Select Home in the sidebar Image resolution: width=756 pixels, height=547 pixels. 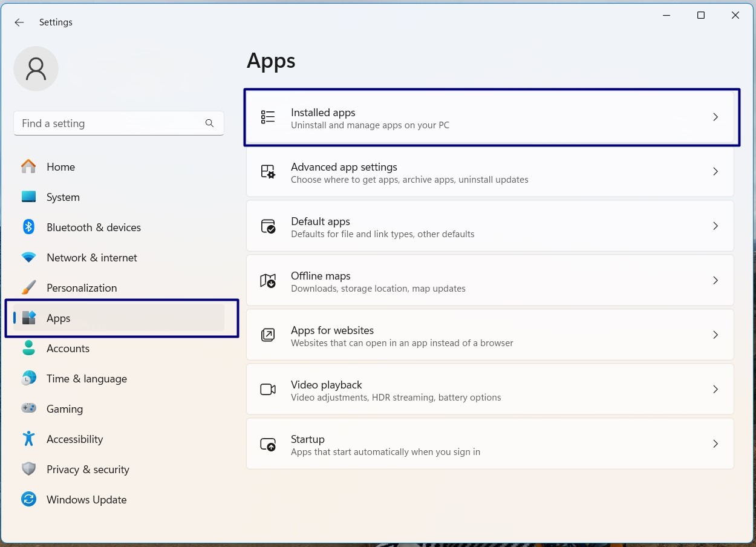point(60,167)
